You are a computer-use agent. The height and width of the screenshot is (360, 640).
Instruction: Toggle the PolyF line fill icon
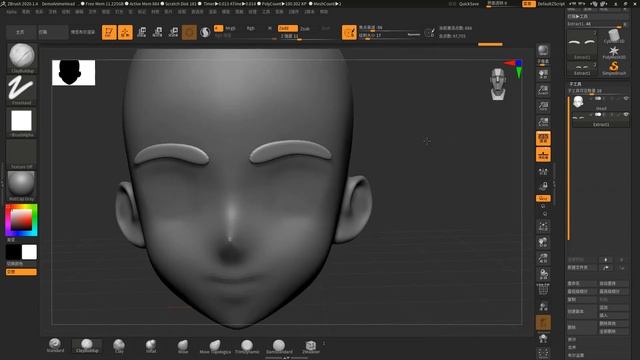[x=543, y=290]
